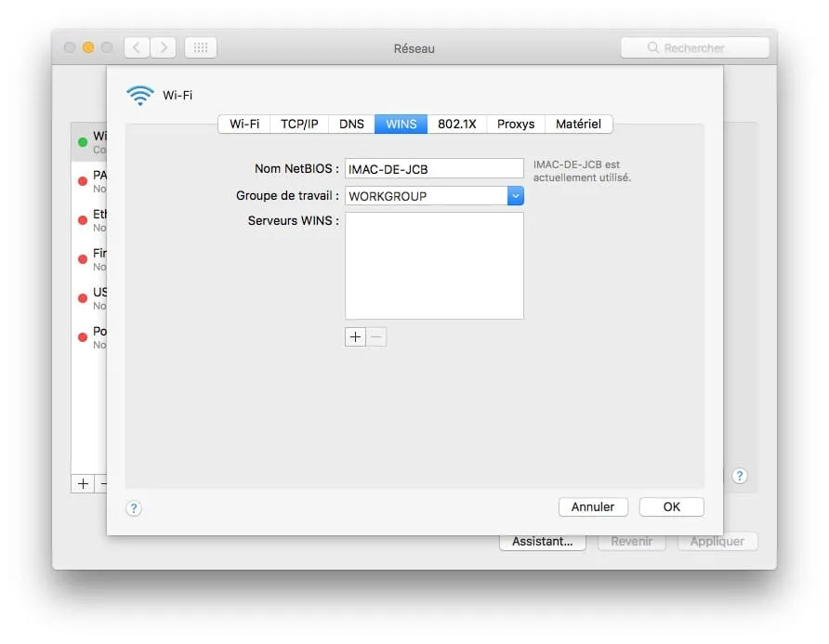
Task: Click the search magnifier icon
Action: pos(653,47)
